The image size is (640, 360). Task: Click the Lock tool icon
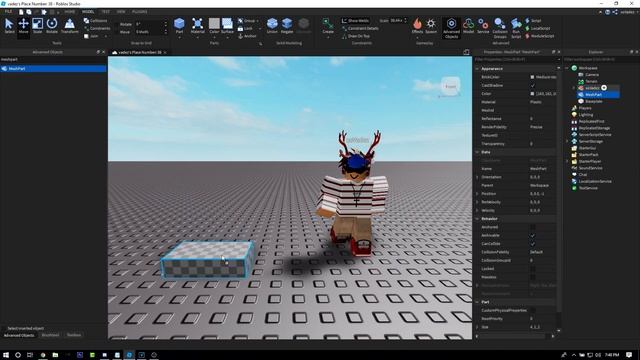coord(240,28)
